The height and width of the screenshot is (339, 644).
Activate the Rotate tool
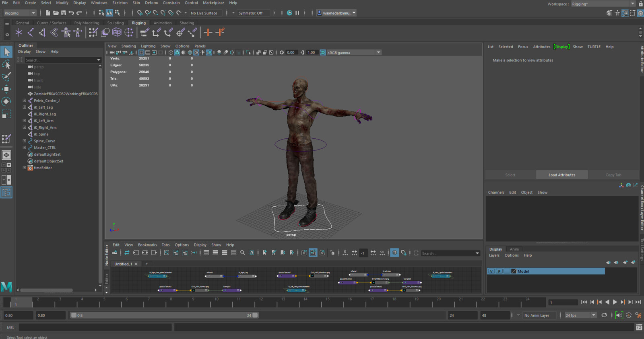tap(6, 101)
